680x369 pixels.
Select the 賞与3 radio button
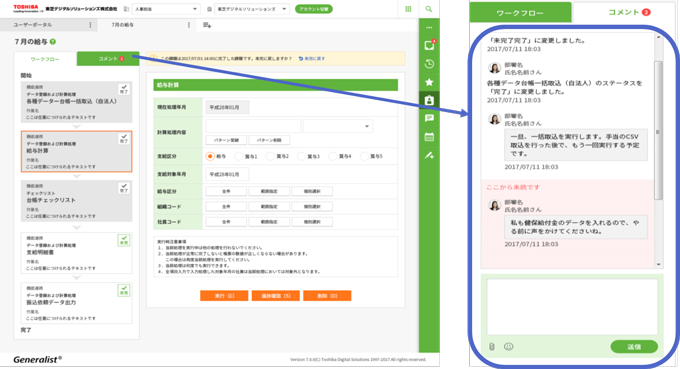(x=301, y=156)
